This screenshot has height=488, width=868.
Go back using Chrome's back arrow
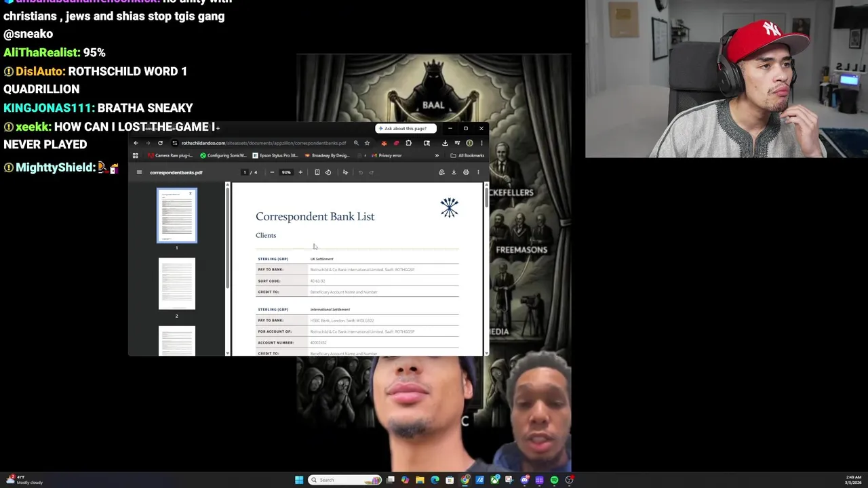pos(136,143)
